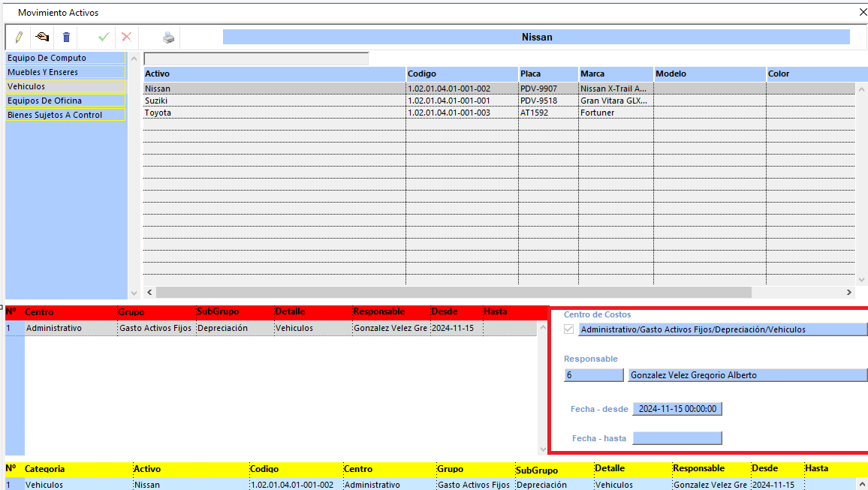Select the Muebles Y Enseres category

pos(65,72)
